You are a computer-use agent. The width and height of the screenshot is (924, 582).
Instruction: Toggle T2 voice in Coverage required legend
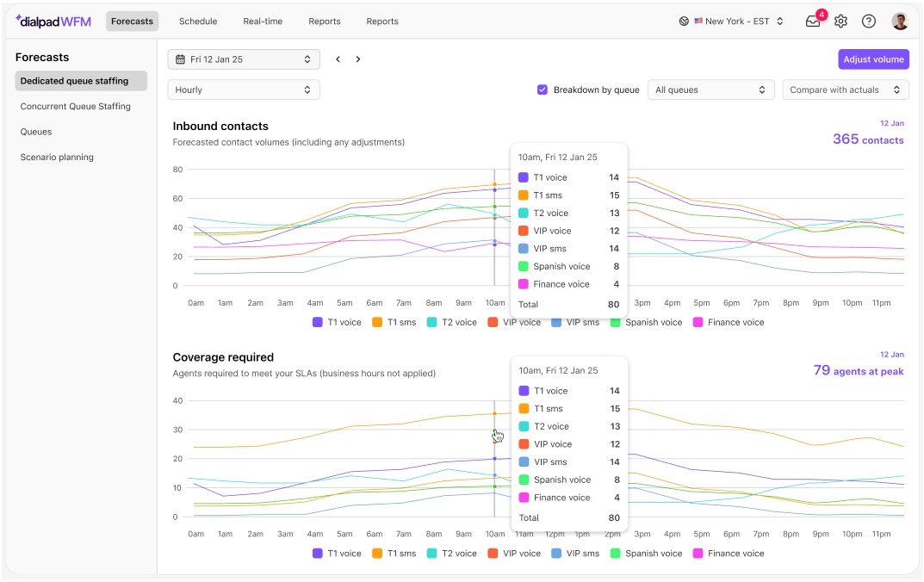[x=452, y=553]
